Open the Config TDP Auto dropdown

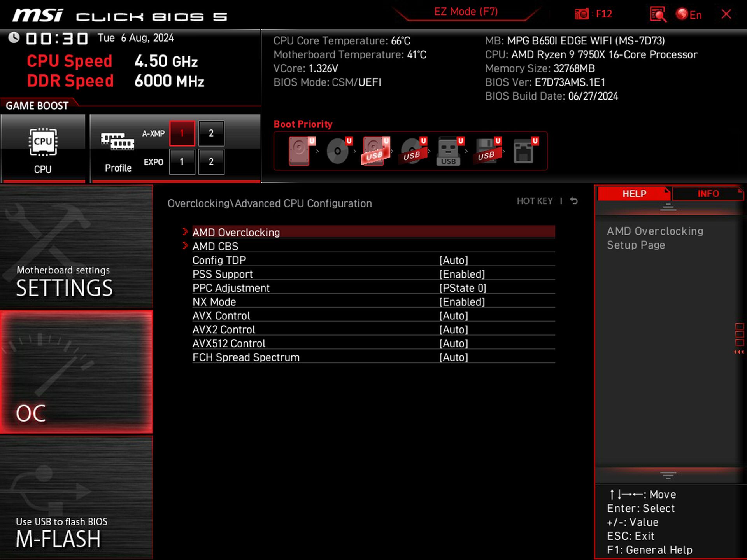click(x=453, y=260)
